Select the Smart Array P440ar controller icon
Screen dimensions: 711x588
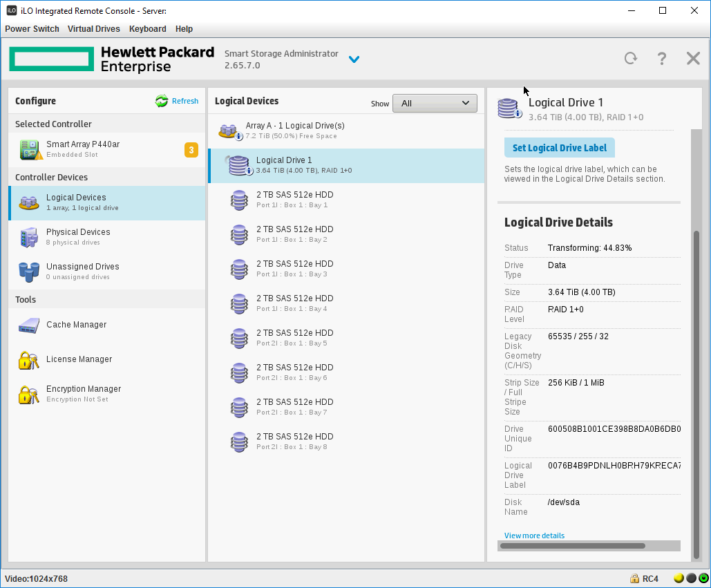(30, 150)
